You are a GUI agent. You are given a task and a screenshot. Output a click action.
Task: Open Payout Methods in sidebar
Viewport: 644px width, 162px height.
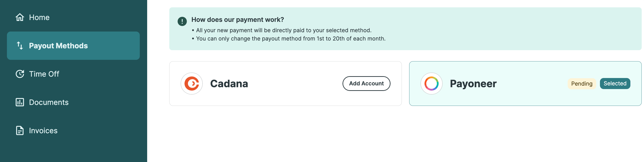coord(73,46)
